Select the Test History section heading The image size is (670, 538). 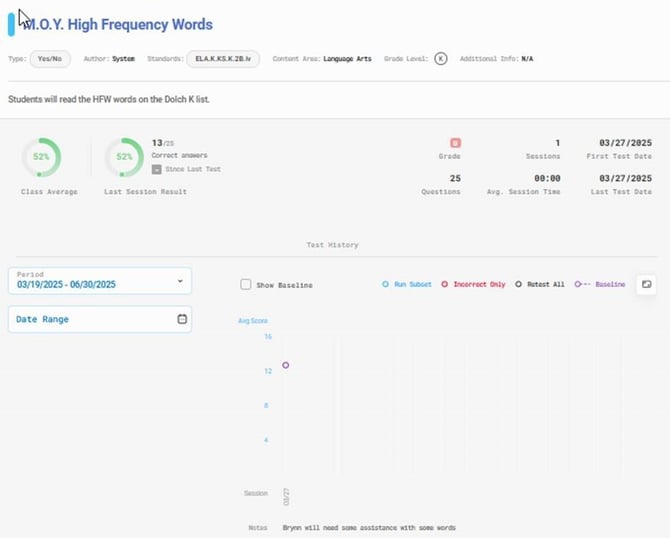tap(332, 245)
